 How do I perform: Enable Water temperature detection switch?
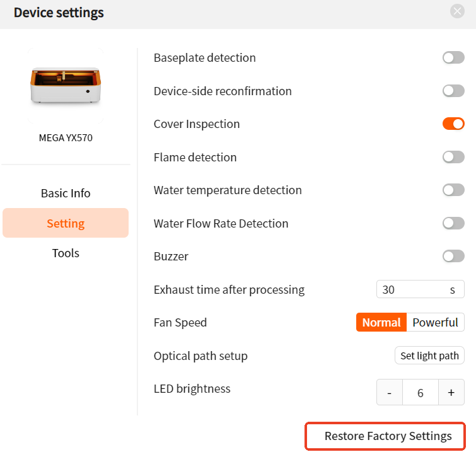(x=453, y=190)
